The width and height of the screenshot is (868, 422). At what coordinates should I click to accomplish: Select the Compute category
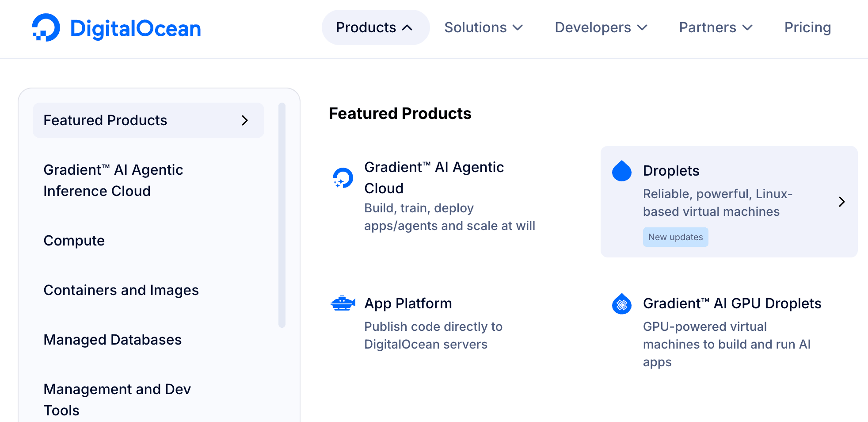(74, 241)
